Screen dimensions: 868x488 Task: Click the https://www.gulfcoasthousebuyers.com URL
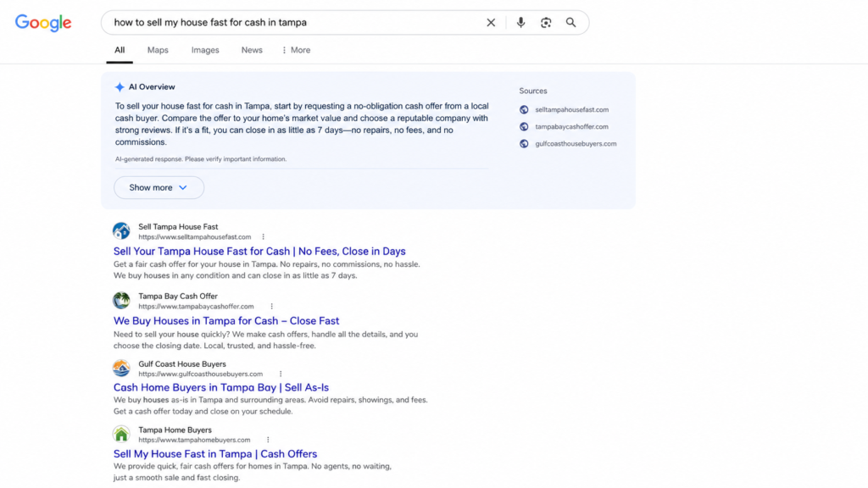pos(200,374)
